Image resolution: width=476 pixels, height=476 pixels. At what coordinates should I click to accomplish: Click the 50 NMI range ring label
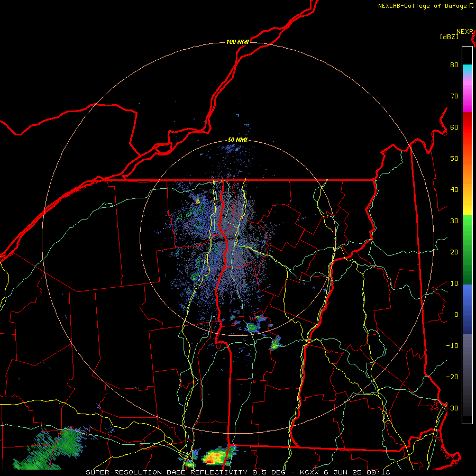coord(237,140)
